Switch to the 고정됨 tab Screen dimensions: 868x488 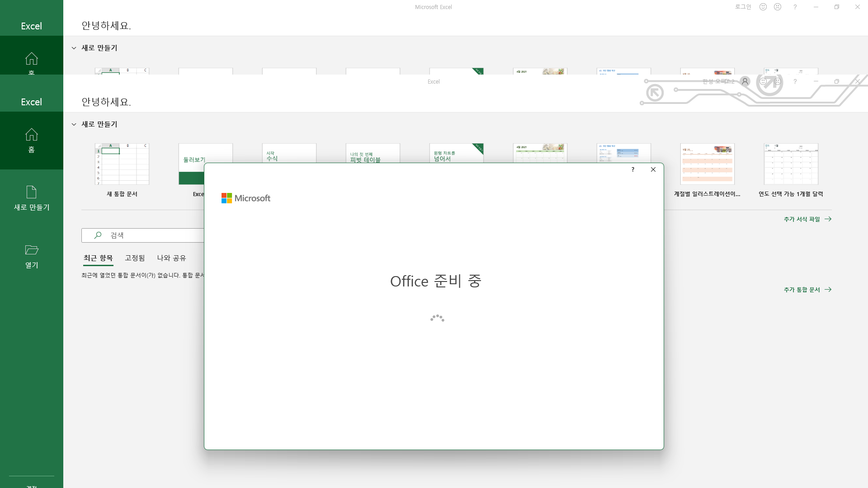tap(135, 258)
